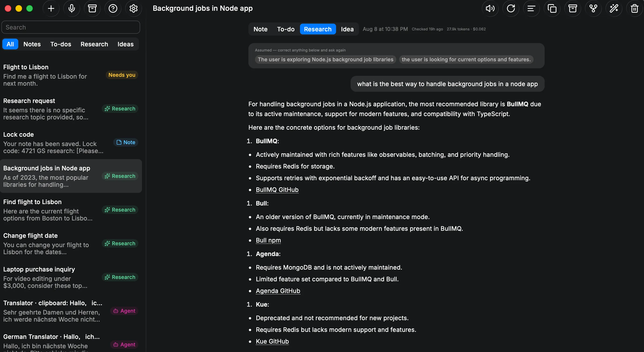The image size is (644, 352).
Task: Click Research badge on Find flight to Lisbon
Action: [x=120, y=210]
